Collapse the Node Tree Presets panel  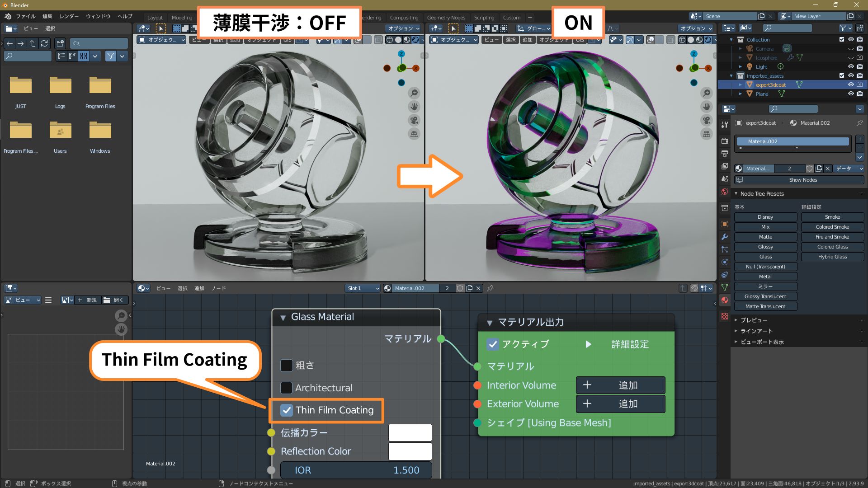pyautogui.click(x=736, y=194)
